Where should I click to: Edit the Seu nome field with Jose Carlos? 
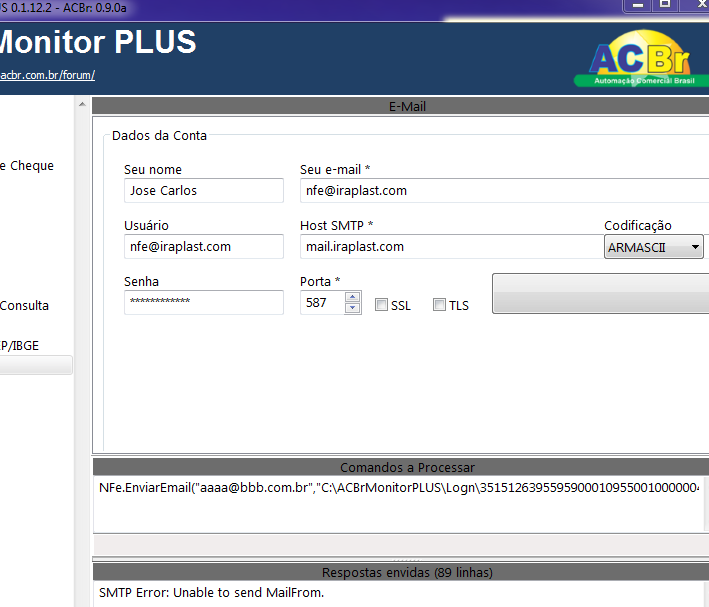point(204,190)
